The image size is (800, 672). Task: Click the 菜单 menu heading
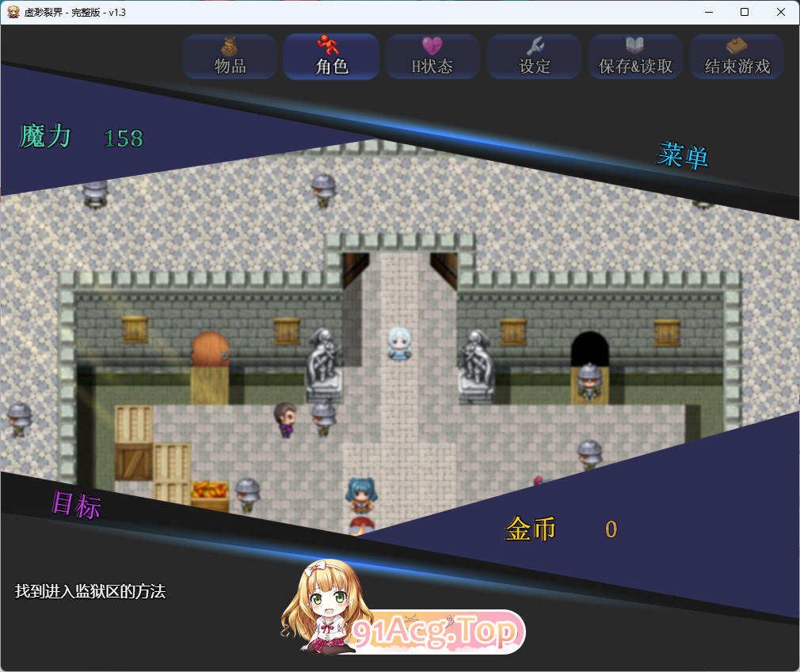[682, 156]
